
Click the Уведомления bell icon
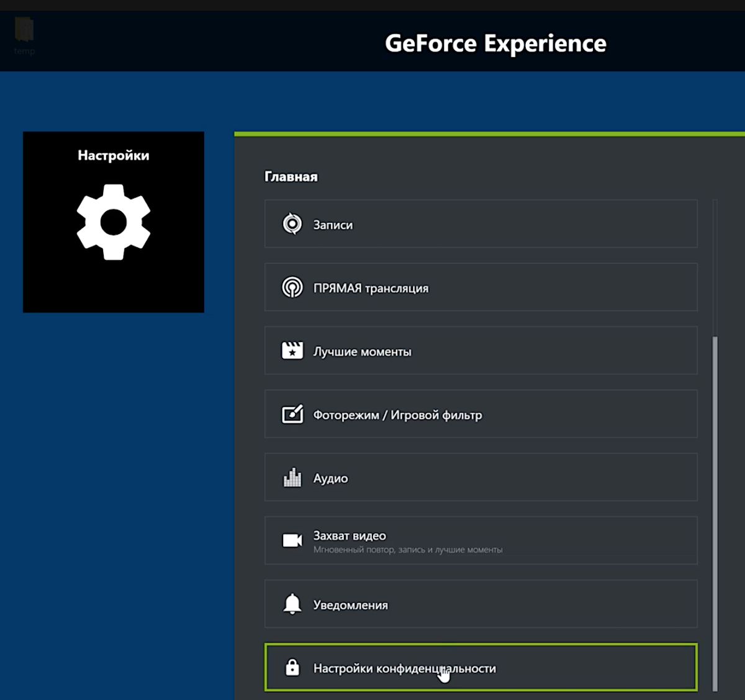(x=292, y=604)
